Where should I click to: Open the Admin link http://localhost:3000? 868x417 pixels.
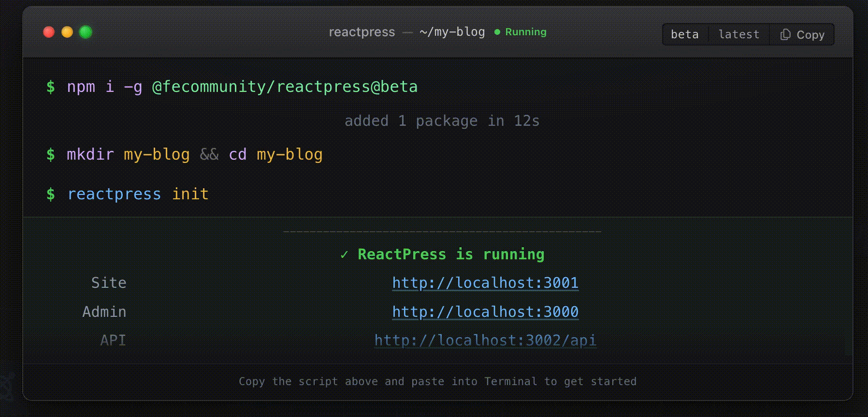[x=485, y=312]
